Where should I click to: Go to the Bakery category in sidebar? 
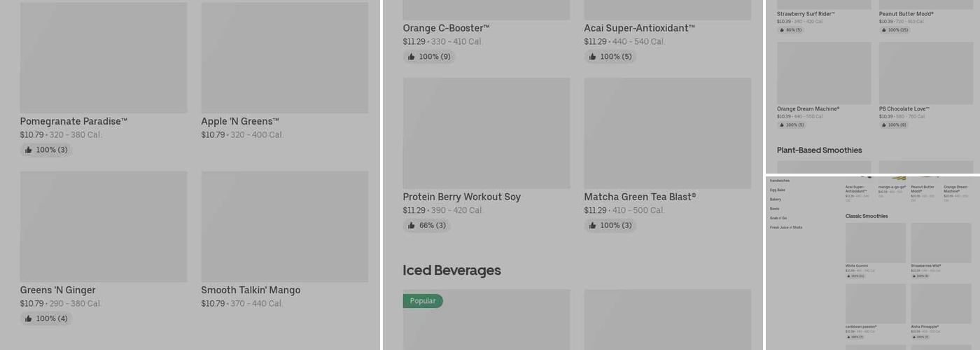point(776,199)
